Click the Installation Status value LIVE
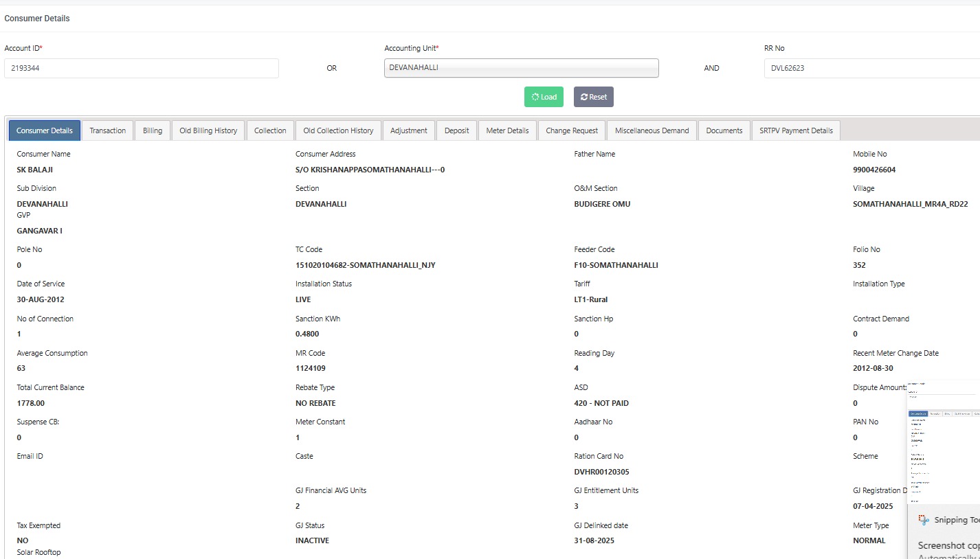 click(303, 299)
